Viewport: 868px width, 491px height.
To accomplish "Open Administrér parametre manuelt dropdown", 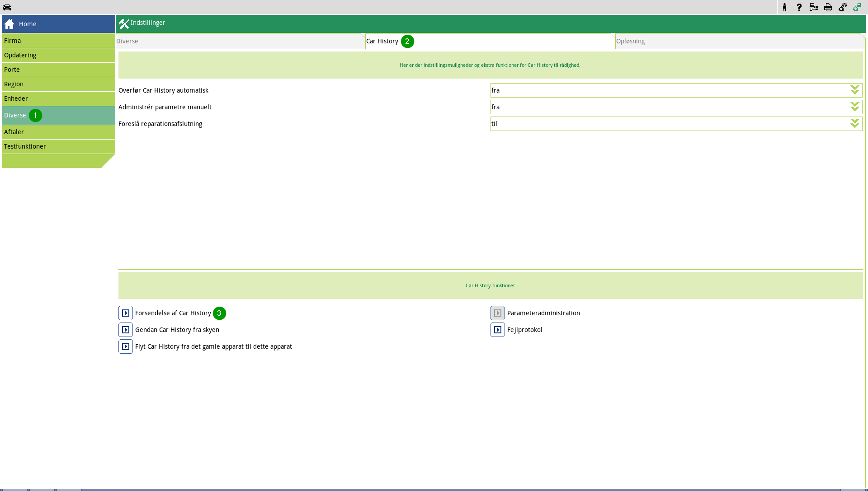I will coord(676,107).
